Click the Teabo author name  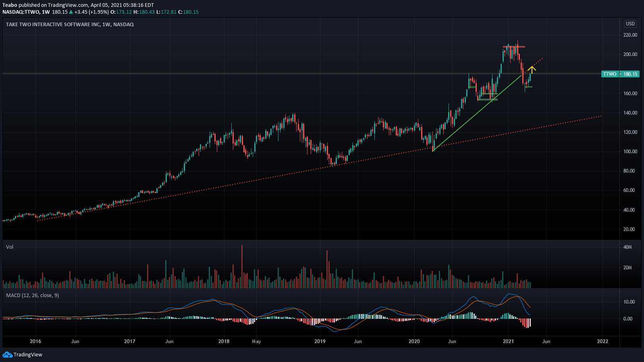10,5
